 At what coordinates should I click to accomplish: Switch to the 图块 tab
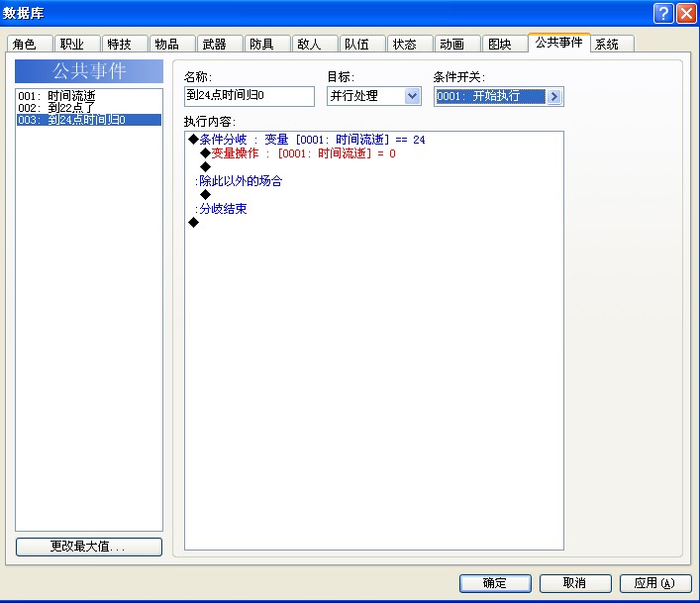505,44
